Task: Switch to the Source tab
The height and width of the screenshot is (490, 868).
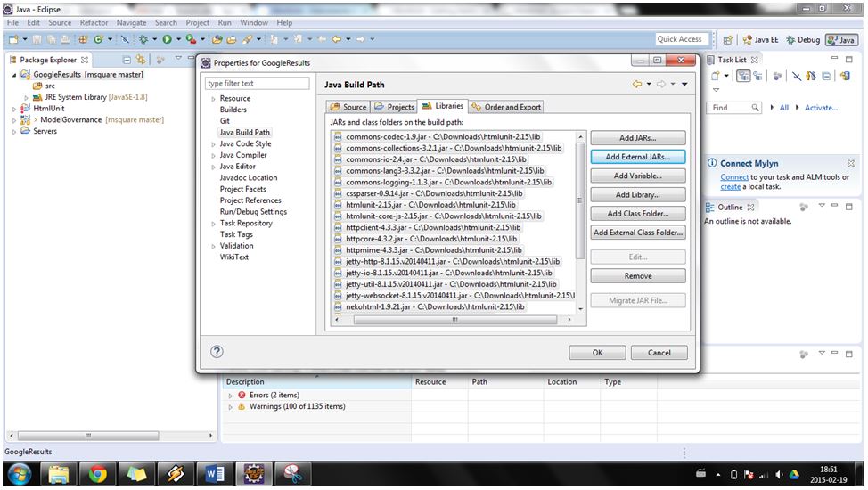Action: [x=348, y=107]
